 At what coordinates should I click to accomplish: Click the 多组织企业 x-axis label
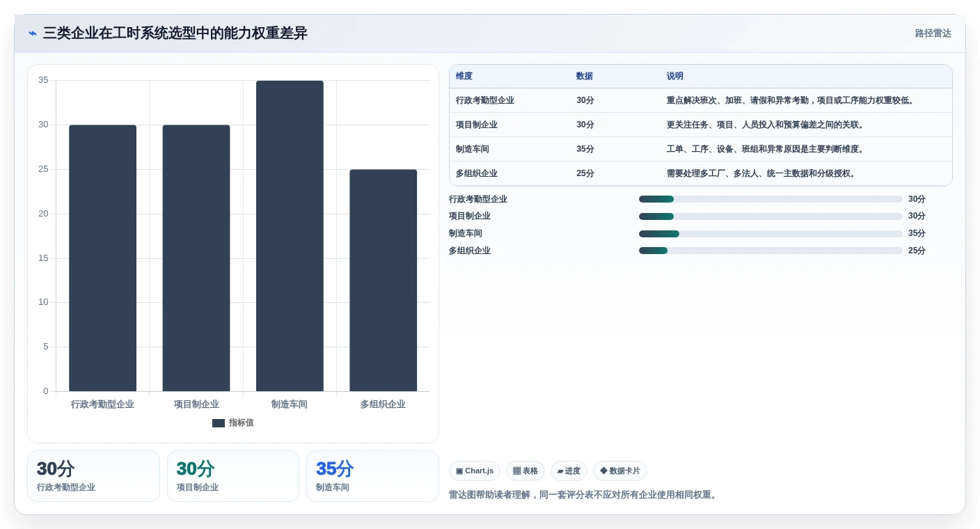pyautogui.click(x=383, y=404)
